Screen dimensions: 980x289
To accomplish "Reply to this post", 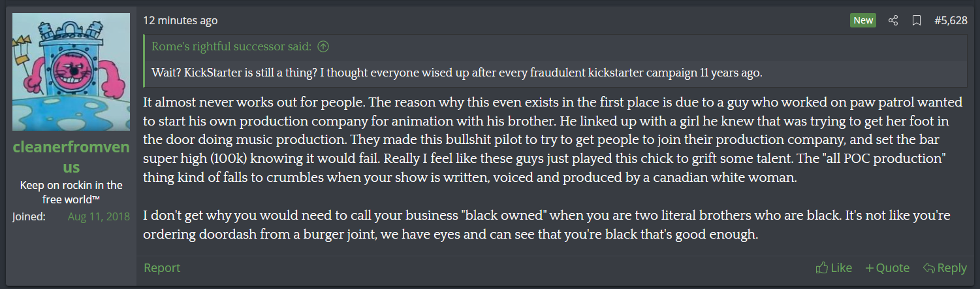I will (x=945, y=268).
